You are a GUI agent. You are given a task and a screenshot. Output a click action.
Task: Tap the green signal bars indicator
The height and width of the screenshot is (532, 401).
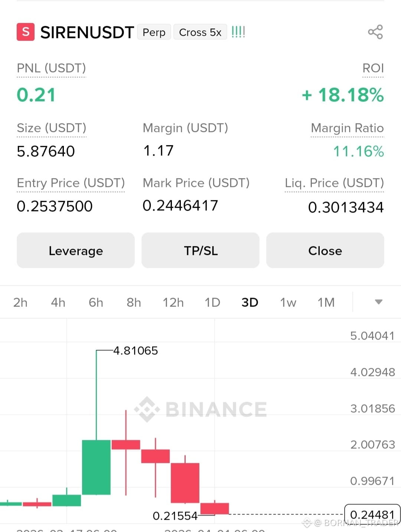click(238, 32)
